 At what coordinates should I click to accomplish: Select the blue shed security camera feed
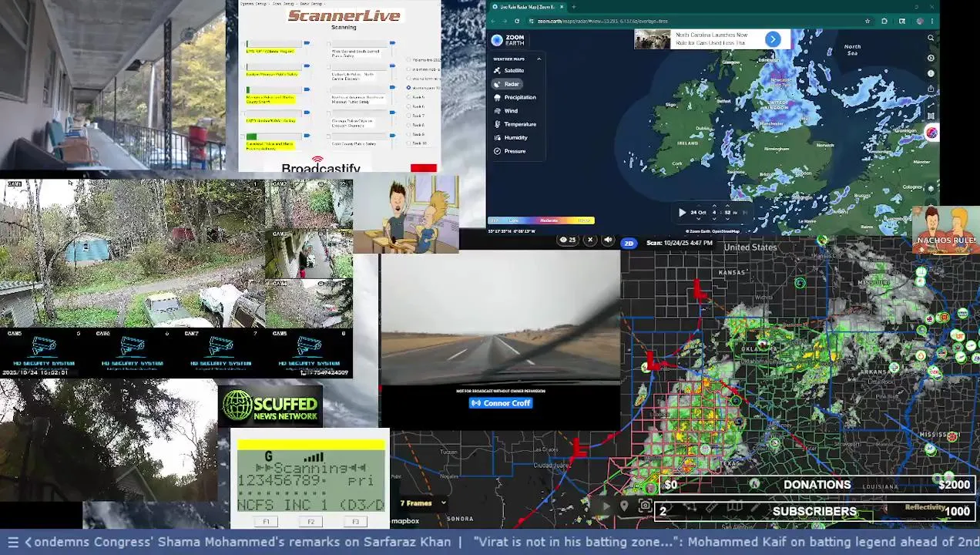click(x=133, y=253)
